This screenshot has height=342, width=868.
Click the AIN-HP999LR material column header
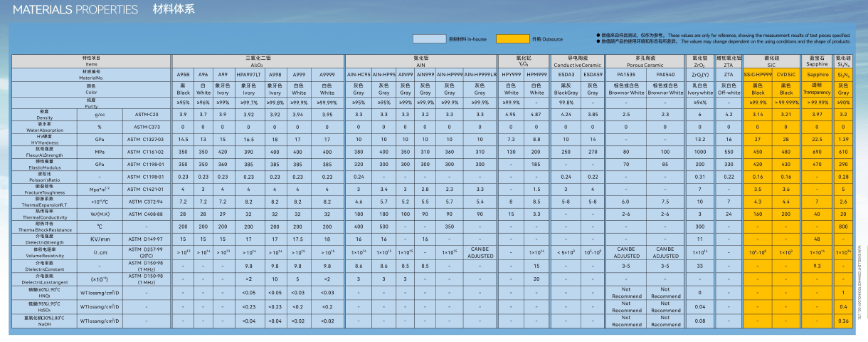tap(480, 74)
